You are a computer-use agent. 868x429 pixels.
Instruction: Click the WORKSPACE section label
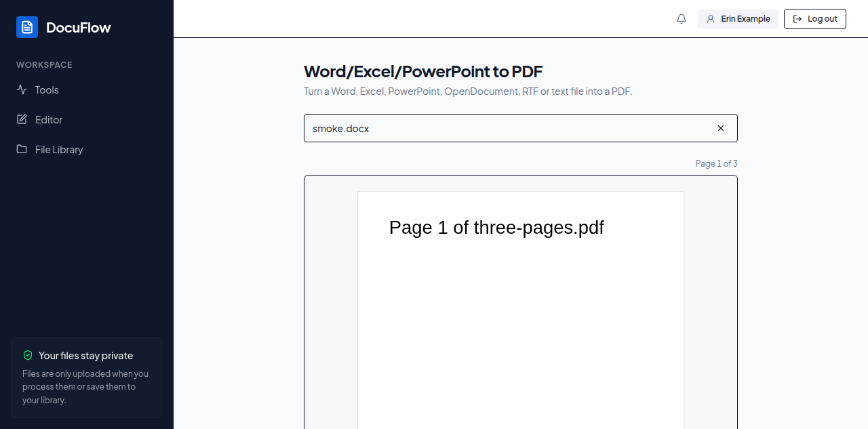pyautogui.click(x=44, y=65)
